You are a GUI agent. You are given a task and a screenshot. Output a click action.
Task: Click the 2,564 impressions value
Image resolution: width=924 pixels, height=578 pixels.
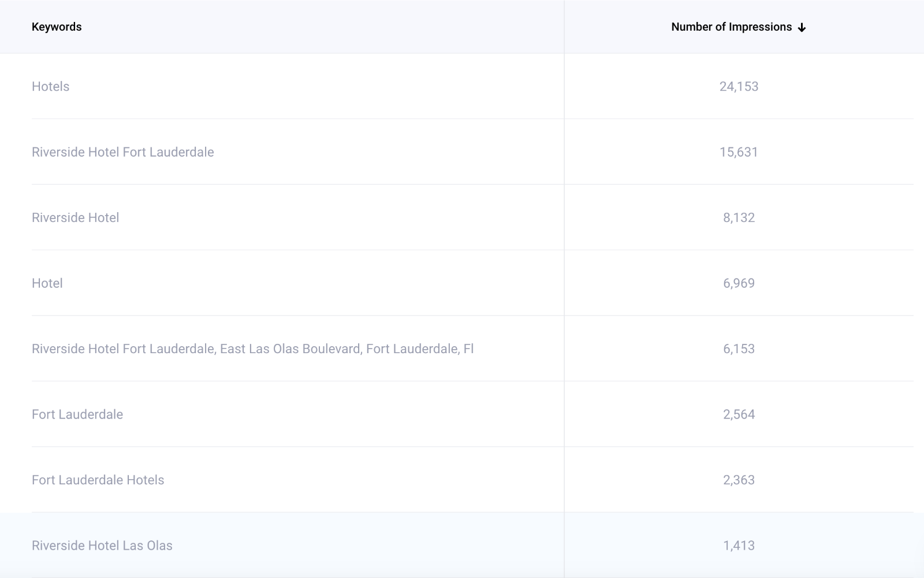pyautogui.click(x=739, y=414)
